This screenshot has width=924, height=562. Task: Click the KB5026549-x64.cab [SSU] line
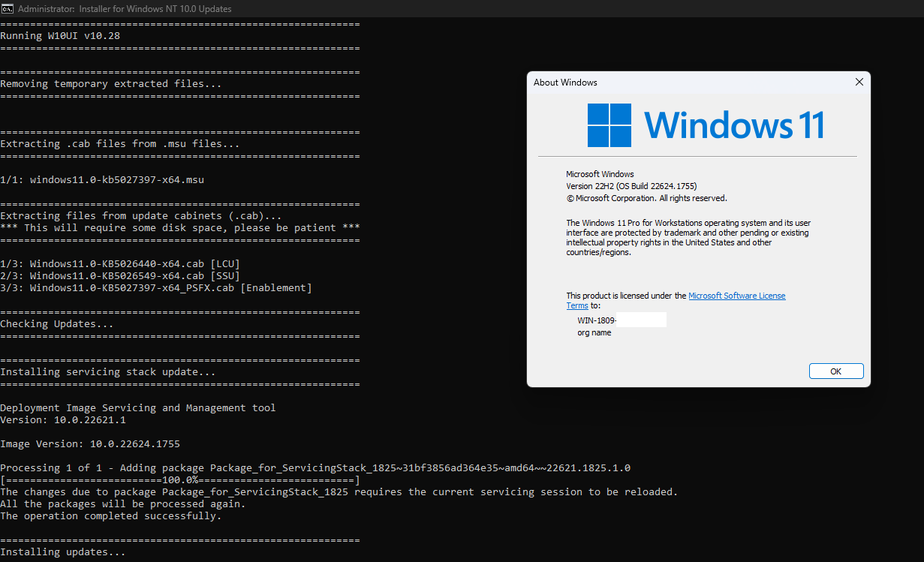click(x=120, y=276)
